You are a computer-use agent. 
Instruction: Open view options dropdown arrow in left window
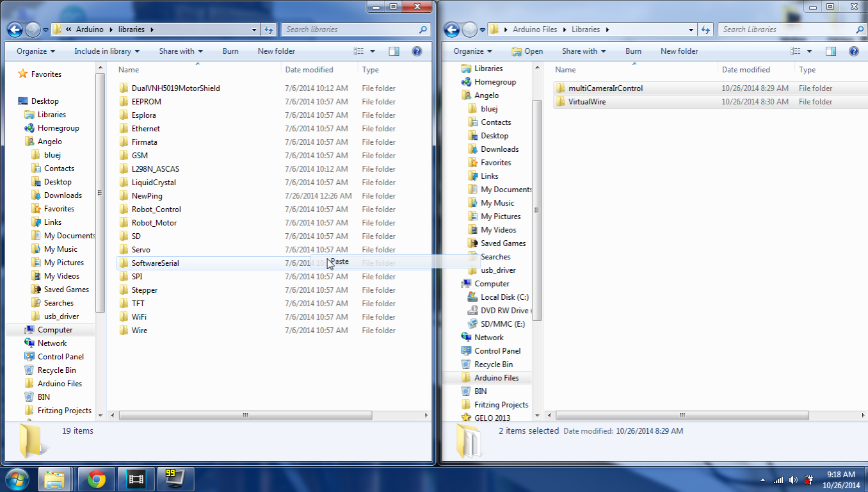pos(373,51)
